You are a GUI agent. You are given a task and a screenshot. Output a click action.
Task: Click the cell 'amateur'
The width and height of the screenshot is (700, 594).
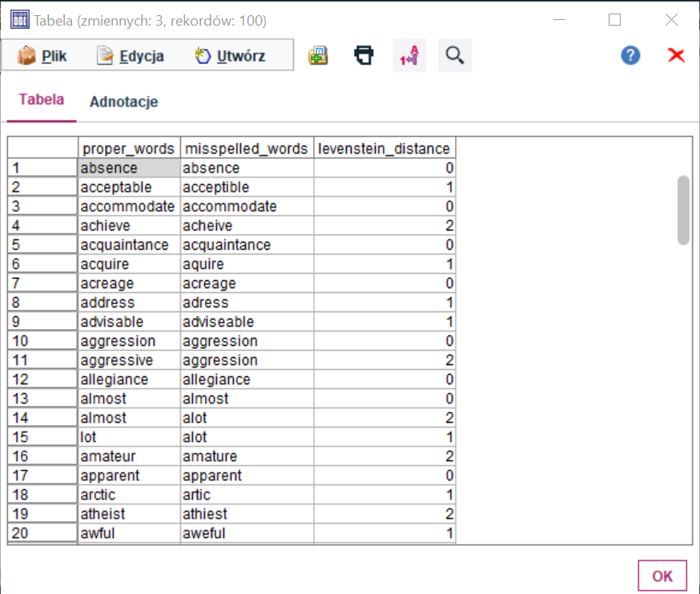pos(129,456)
